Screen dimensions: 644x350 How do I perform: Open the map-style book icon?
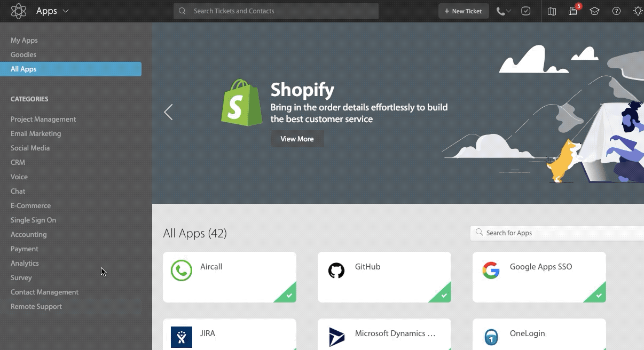point(552,11)
